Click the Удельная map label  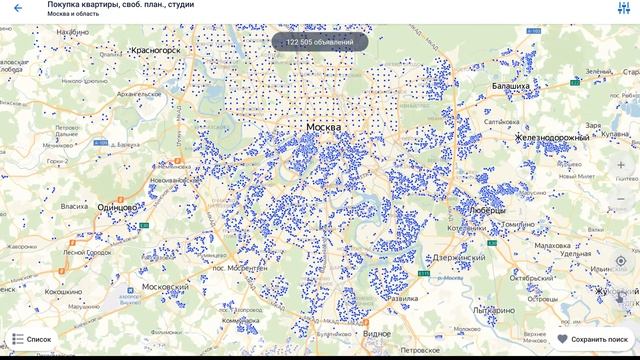coord(576,254)
